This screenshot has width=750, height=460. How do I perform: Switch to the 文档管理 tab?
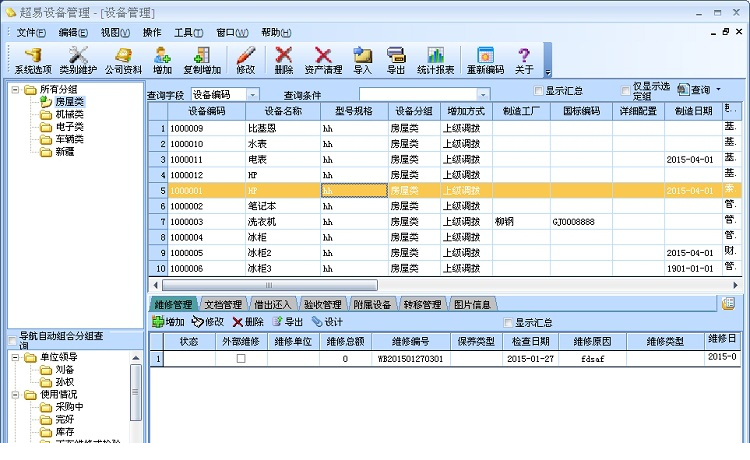(x=223, y=304)
